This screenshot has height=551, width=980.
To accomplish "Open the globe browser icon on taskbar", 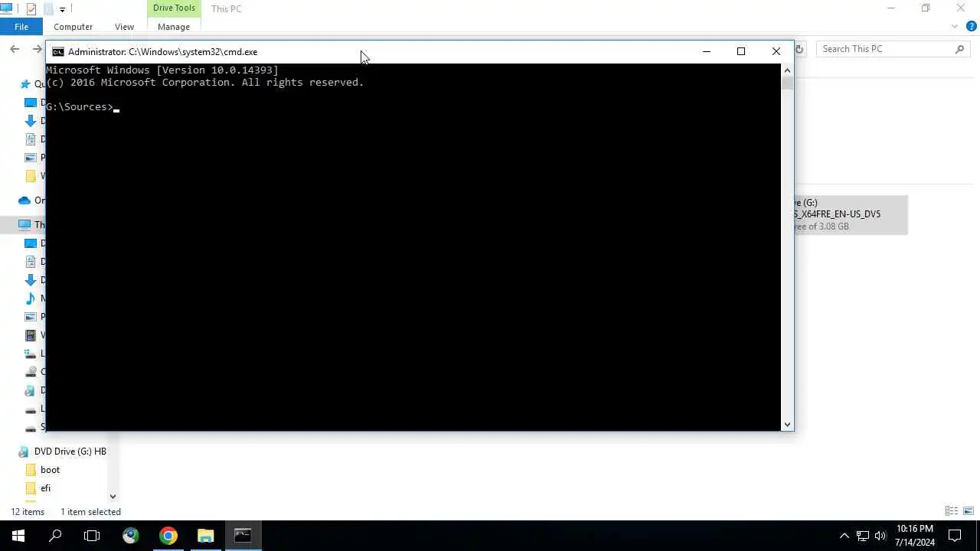I will 131,536.
